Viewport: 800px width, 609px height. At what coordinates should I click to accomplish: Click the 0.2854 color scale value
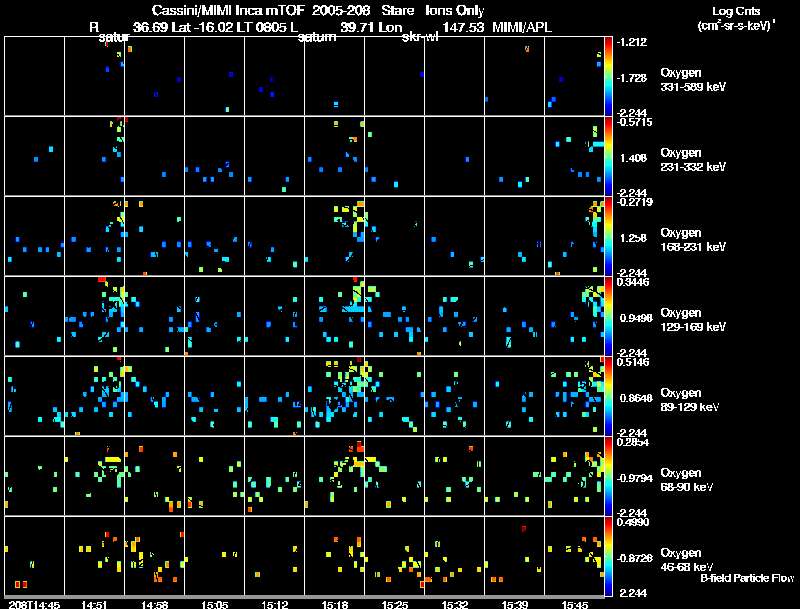pyautogui.click(x=633, y=442)
